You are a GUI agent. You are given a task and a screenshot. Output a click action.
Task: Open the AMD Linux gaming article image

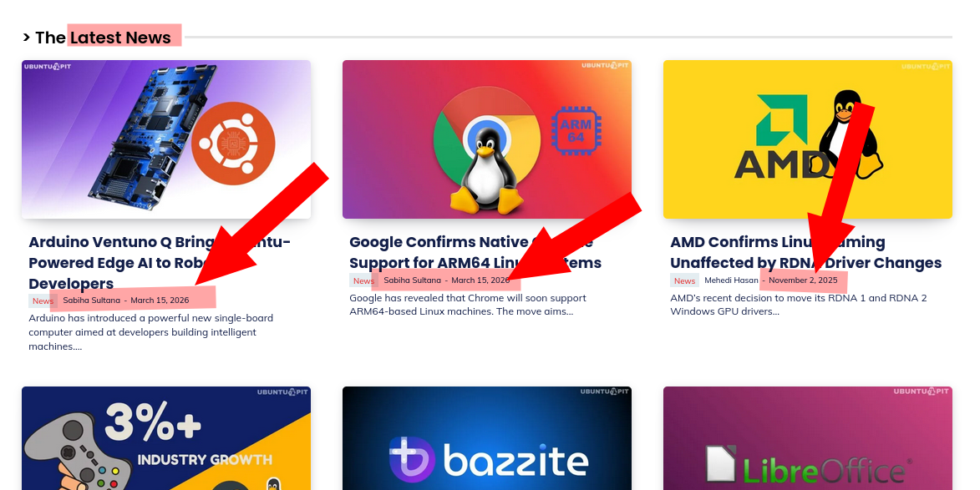point(808,139)
